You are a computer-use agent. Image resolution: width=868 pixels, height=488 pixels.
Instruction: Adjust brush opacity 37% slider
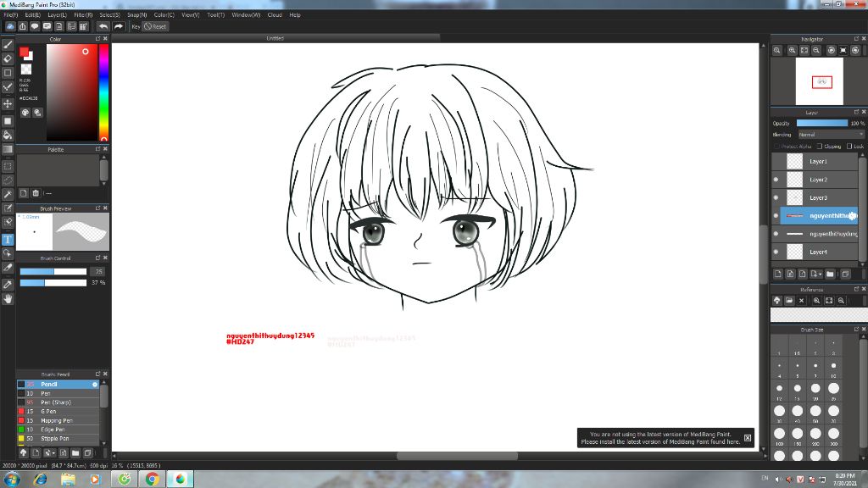(53, 283)
